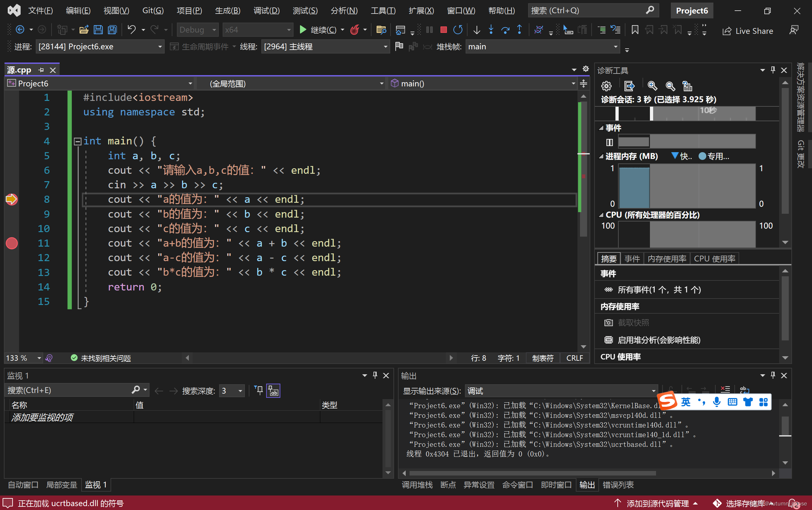Click the watch search input field
The width and height of the screenshot is (812, 510).
click(x=67, y=390)
